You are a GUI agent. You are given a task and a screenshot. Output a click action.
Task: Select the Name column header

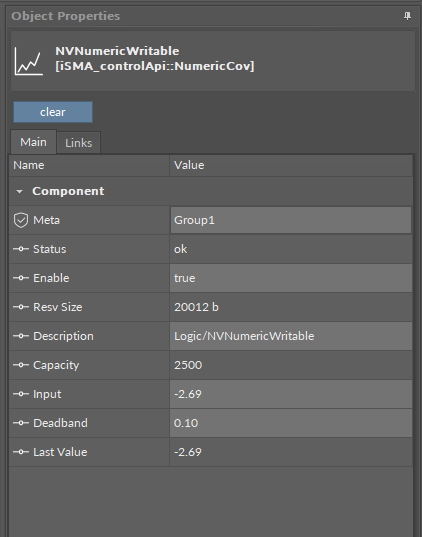coord(89,165)
